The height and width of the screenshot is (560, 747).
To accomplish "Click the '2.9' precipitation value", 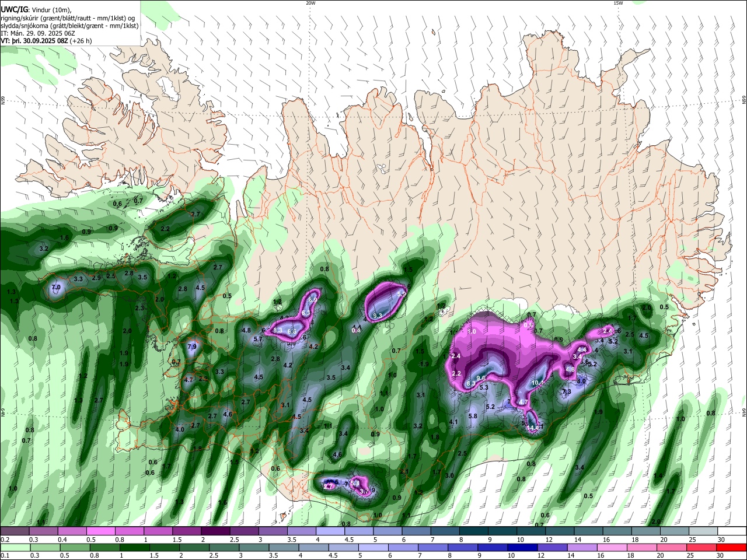I will tap(96, 277).
